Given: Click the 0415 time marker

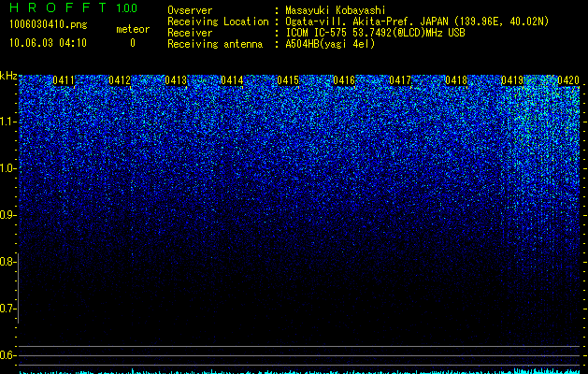Looking at the screenshot, I should (288, 80).
